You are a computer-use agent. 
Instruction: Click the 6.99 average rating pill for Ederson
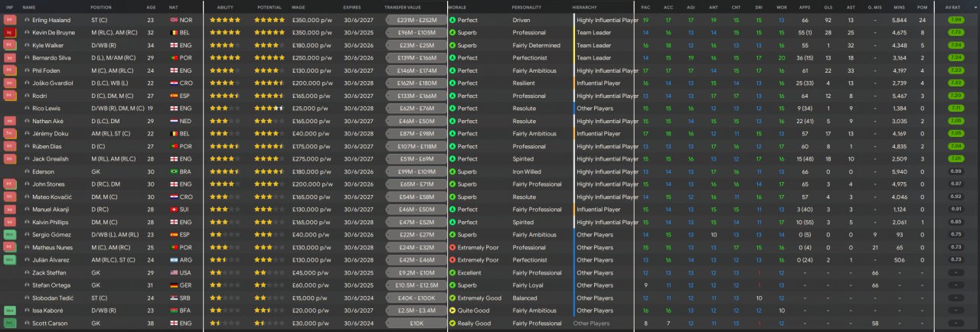pyautogui.click(x=955, y=171)
